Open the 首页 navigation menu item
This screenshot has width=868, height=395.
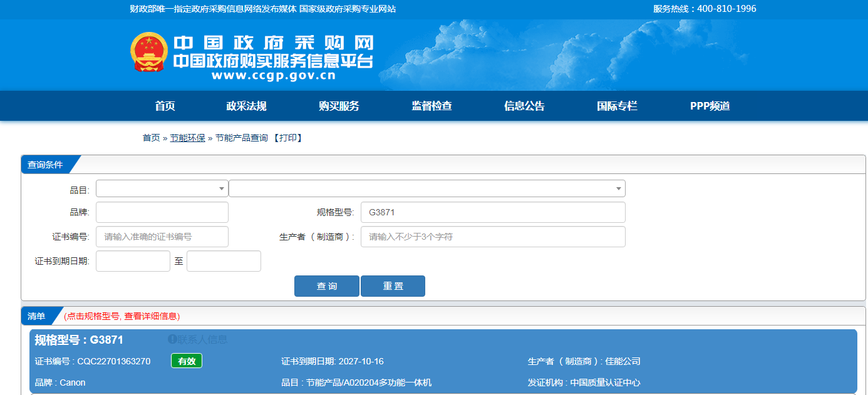pyautogui.click(x=165, y=106)
